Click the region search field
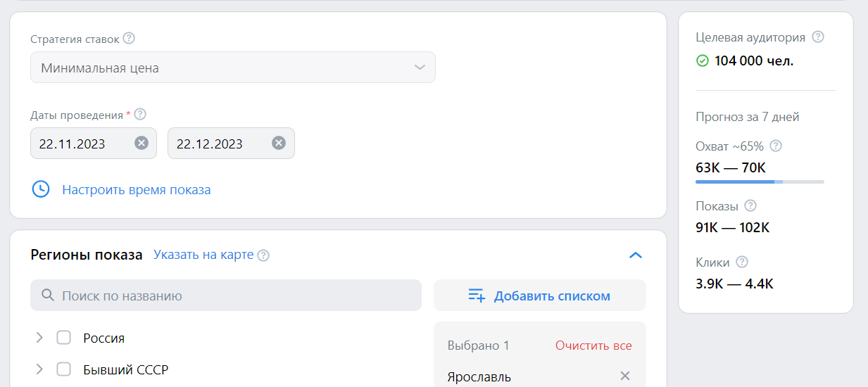868x387 pixels. 225,296
